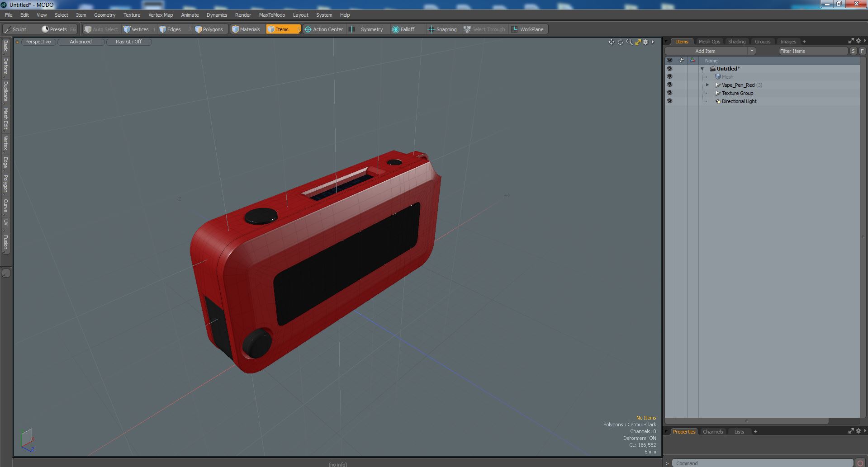Click the Add Item button
The height and width of the screenshot is (467, 868).
click(x=705, y=51)
